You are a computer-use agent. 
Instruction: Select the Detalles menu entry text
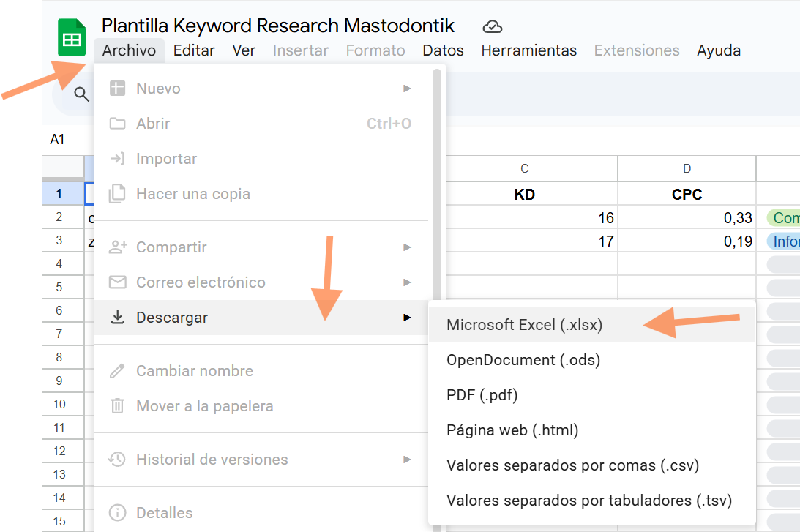tap(164, 513)
